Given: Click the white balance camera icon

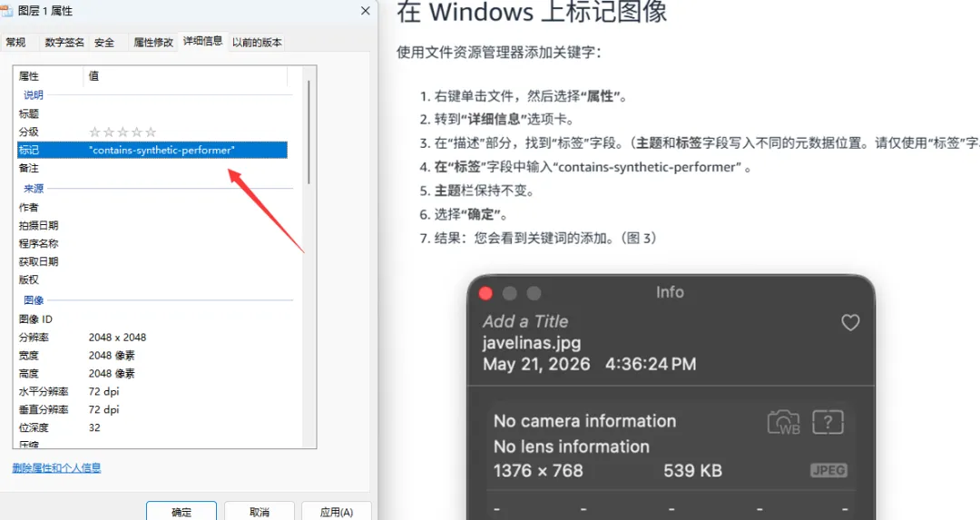Looking at the screenshot, I should click(x=784, y=423).
